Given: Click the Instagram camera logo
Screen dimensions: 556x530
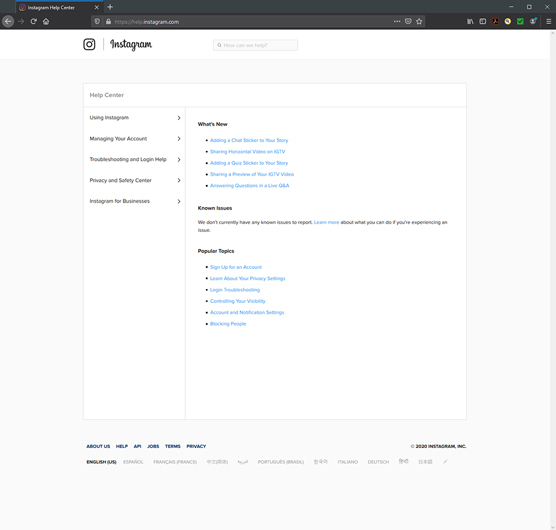Looking at the screenshot, I should 89,44.
